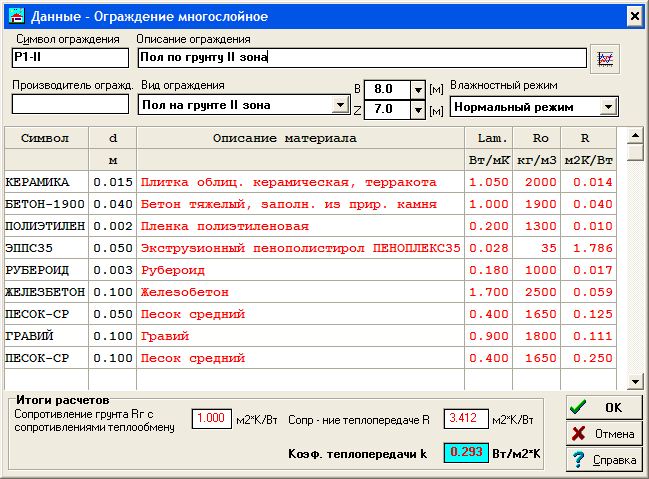
Task: Click the R column header
Action: pyautogui.click(x=589, y=138)
